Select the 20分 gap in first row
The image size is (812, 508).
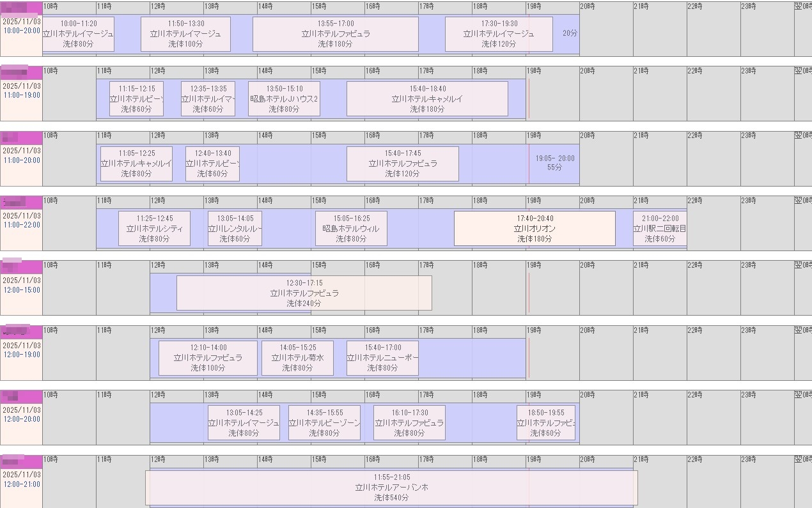(x=569, y=33)
